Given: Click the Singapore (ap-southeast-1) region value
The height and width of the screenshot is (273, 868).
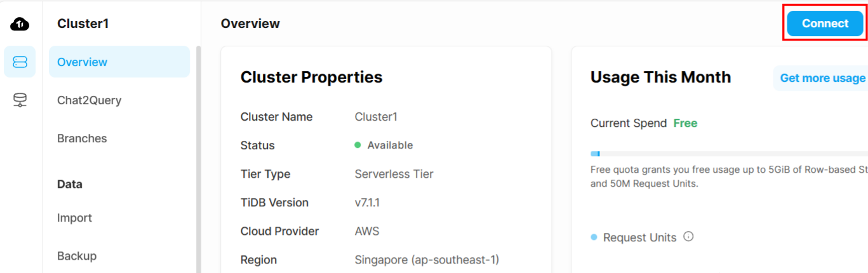Looking at the screenshot, I should click(x=427, y=260).
